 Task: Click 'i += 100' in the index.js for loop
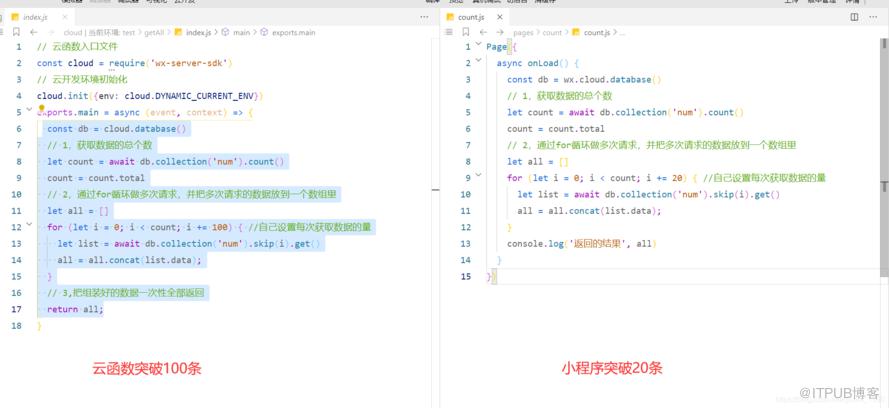[208, 227]
